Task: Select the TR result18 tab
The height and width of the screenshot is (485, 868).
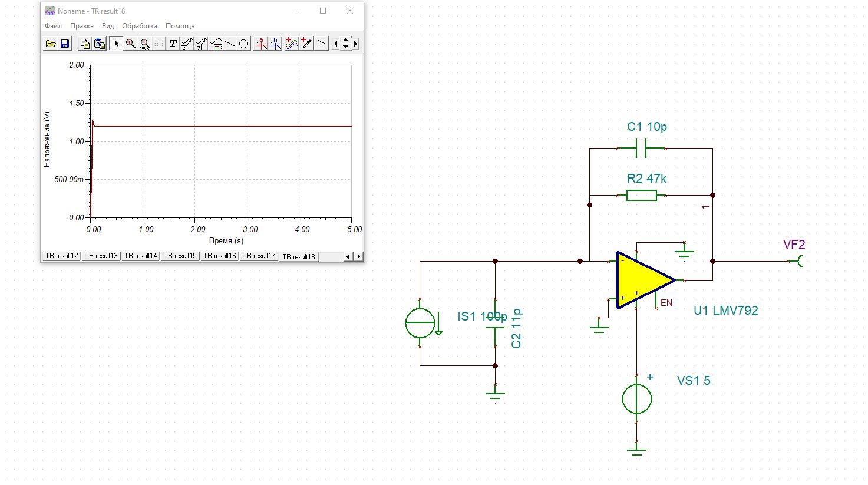Action: click(x=299, y=256)
